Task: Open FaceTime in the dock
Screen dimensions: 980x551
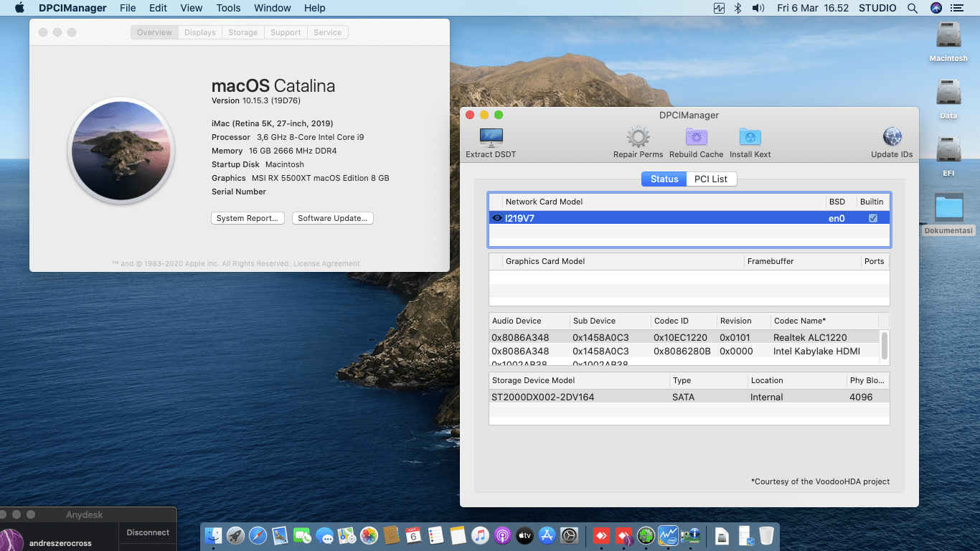Action: point(302,535)
